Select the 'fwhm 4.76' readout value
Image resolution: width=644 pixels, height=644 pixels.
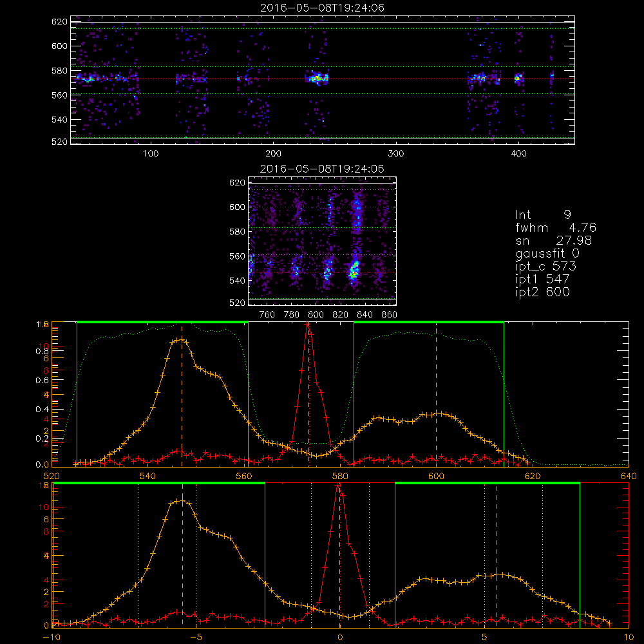pyautogui.click(x=556, y=227)
